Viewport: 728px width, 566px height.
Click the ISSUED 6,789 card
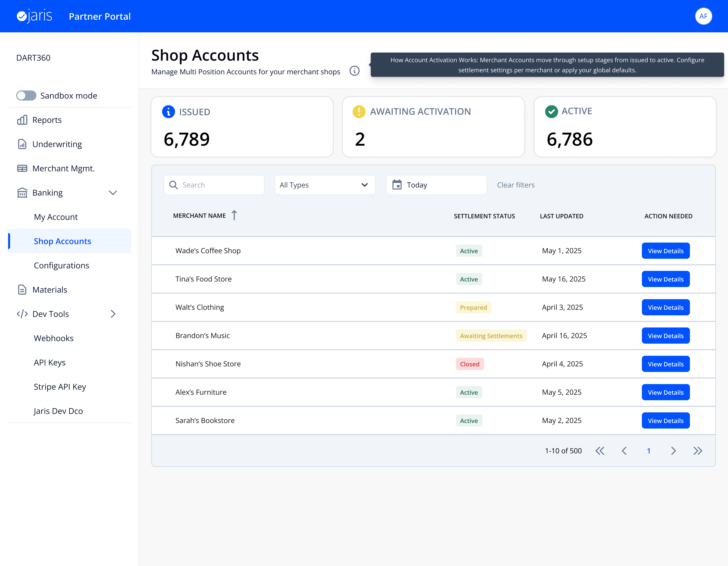pos(242,127)
